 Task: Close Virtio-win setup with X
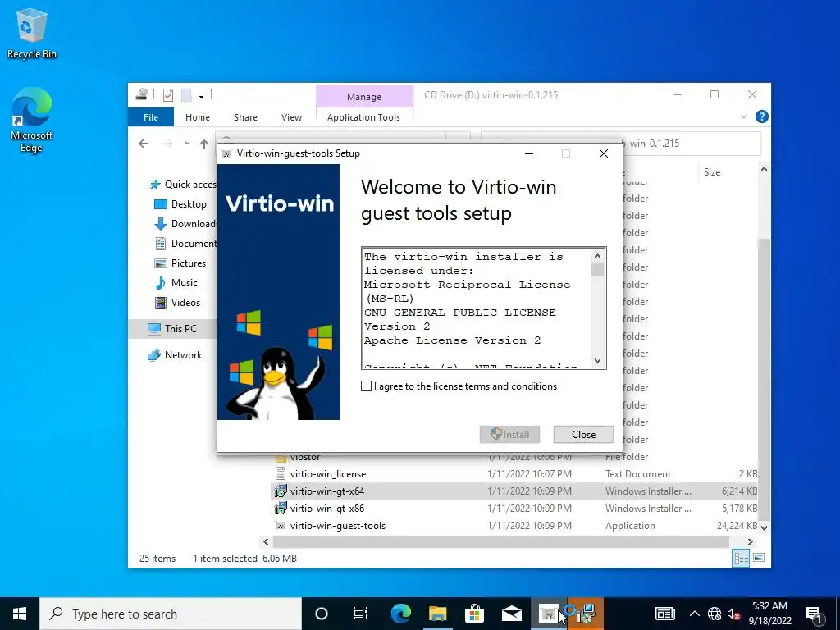pos(603,153)
